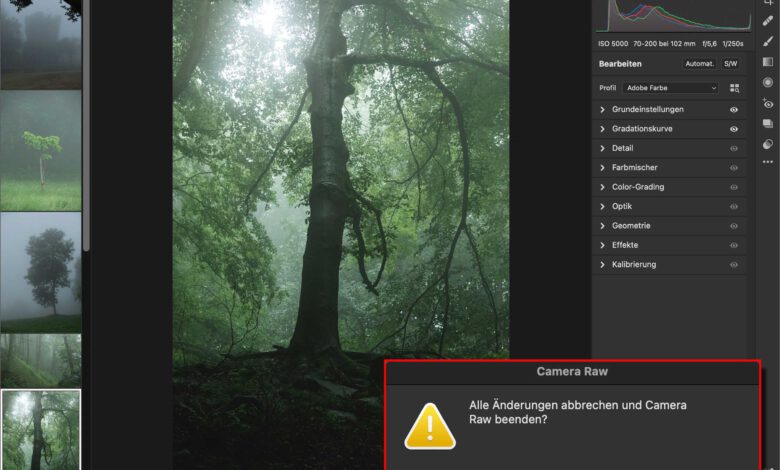Toggle Color-Grading panel visibility eye
Screen dimensions: 780x470
(734, 187)
